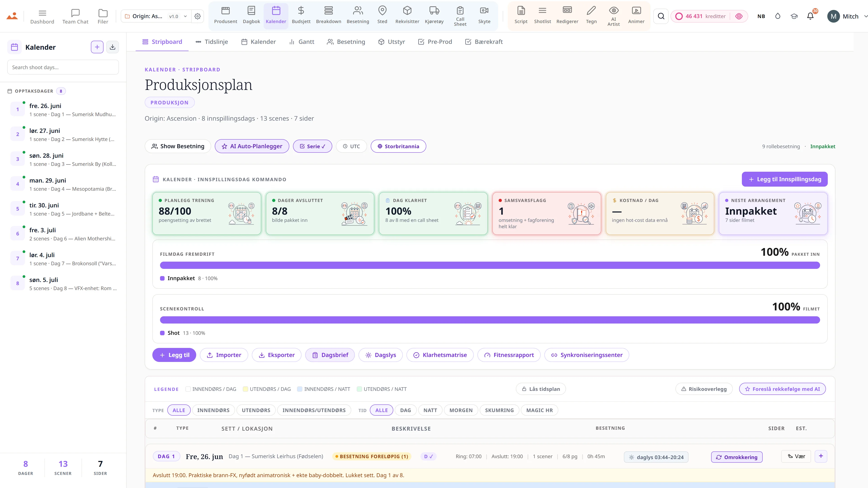Toggle Lås tidsplan lock
The image size is (868, 488).
pyautogui.click(x=541, y=389)
